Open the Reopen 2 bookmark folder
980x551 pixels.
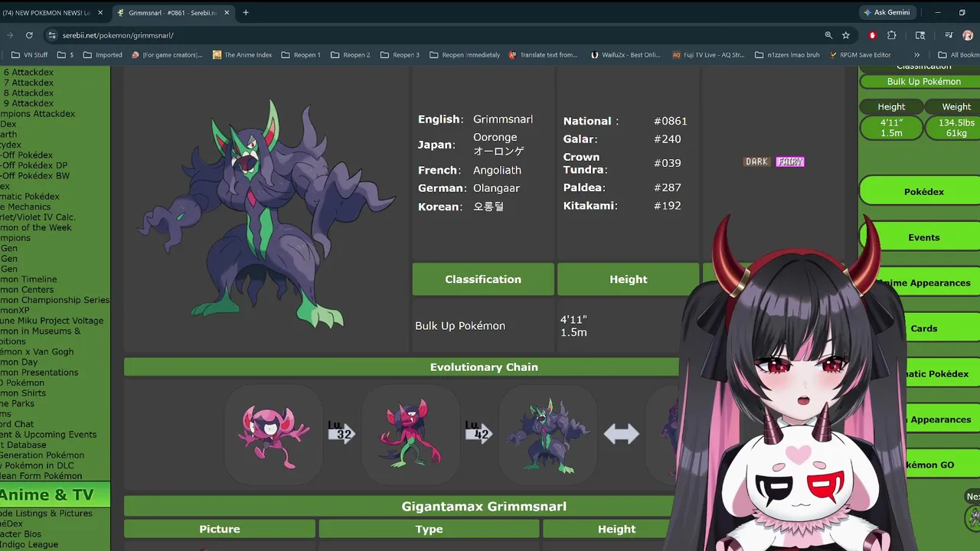[350, 55]
